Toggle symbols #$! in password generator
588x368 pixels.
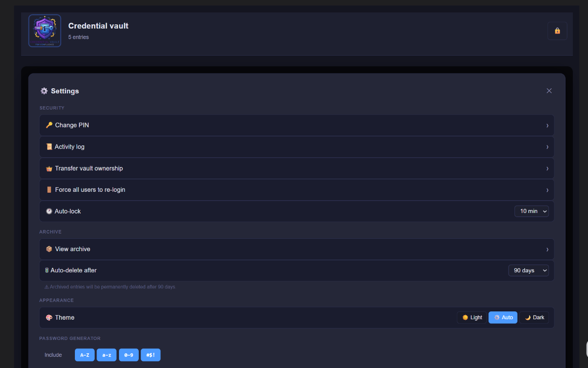pyautogui.click(x=151, y=355)
